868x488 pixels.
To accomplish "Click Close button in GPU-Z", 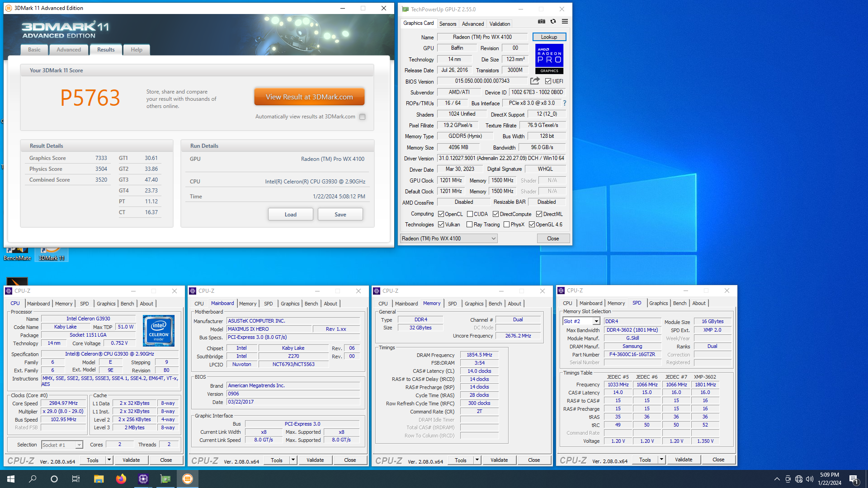I will click(x=553, y=239).
